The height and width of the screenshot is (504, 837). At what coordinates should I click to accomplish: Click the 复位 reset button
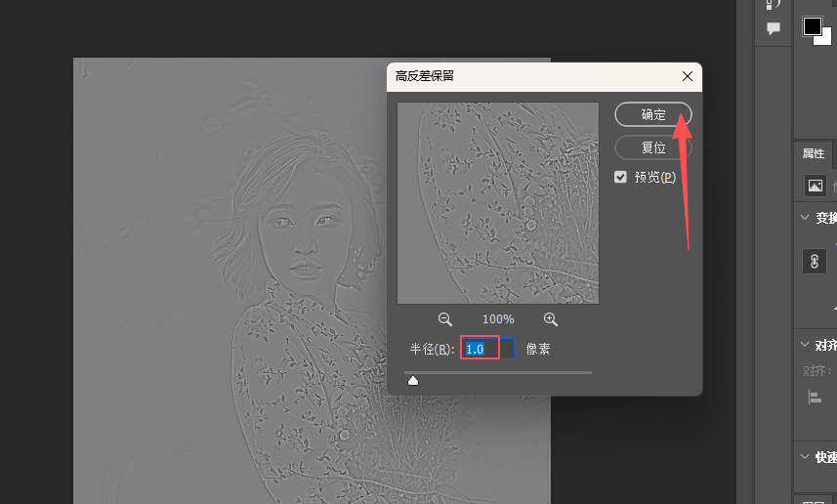click(652, 147)
